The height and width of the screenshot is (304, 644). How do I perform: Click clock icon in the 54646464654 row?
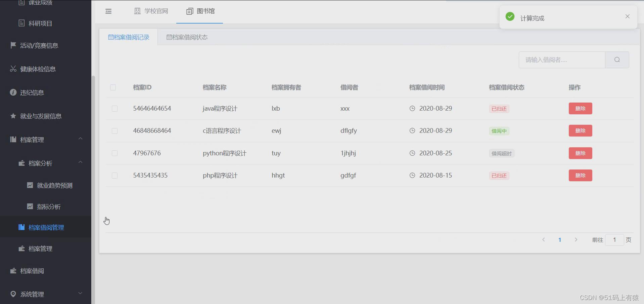pyautogui.click(x=412, y=108)
